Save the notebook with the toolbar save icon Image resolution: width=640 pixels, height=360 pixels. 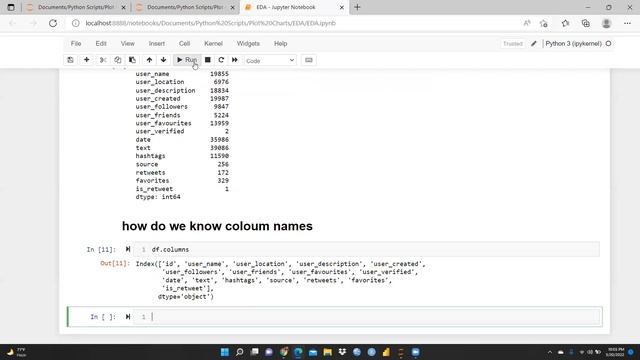point(70,60)
